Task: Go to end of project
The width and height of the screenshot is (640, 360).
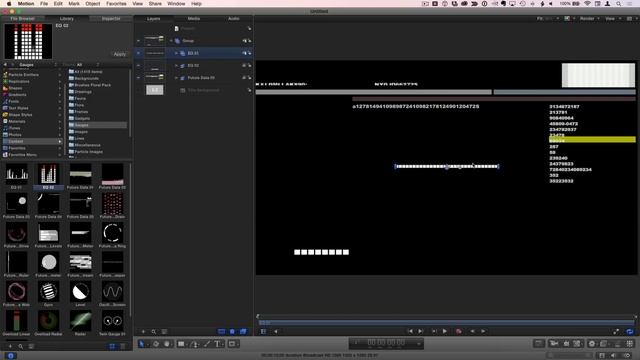Action: [421, 331]
